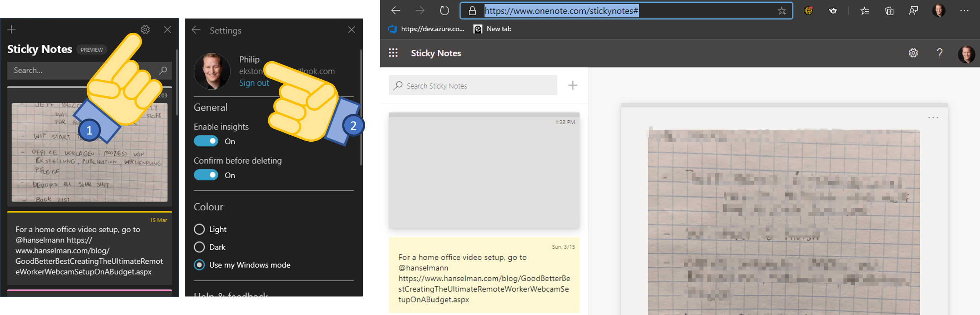This screenshot has height=315, width=980.
Task: Open the browser Collections icon
Action: (889, 11)
